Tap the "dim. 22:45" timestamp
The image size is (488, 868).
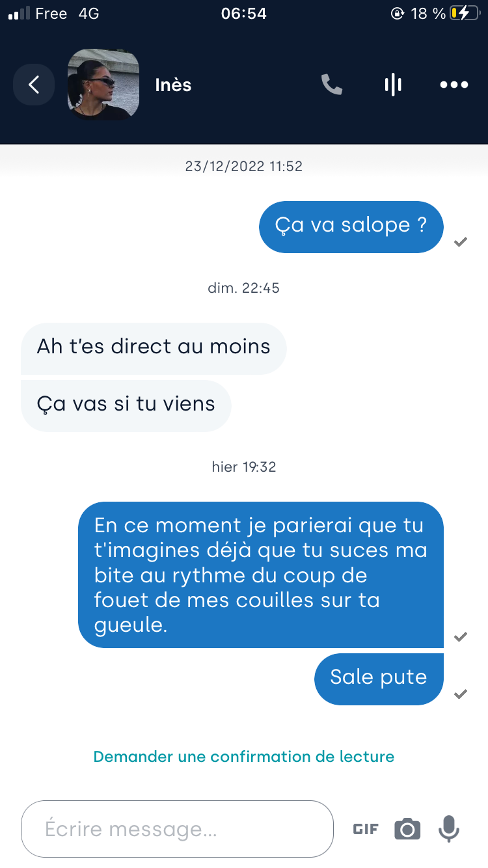(x=244, y=288)
